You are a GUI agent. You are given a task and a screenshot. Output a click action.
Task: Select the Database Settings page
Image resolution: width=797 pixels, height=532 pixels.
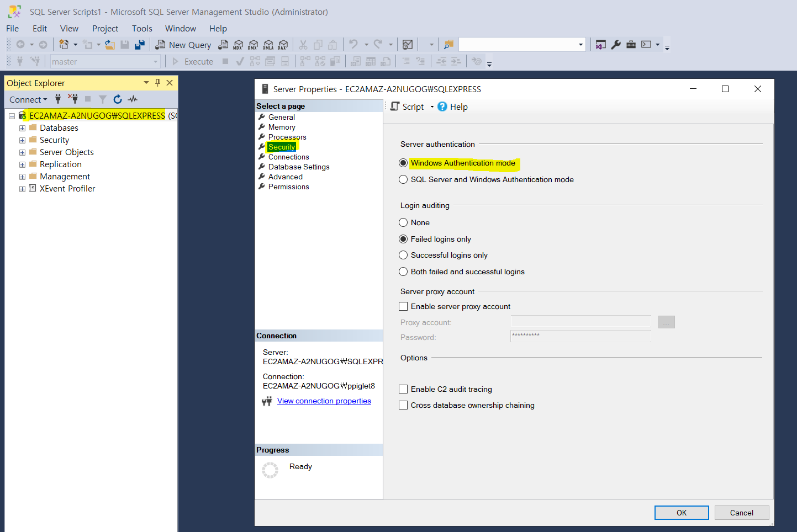pyautogui.click(x=299, y=167)
